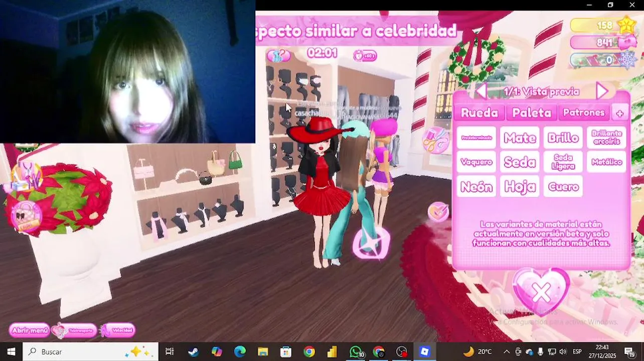Switch to the Rueda tab
Image resolution: width=644 pixels, height=361 pixels.
point(479,113)
